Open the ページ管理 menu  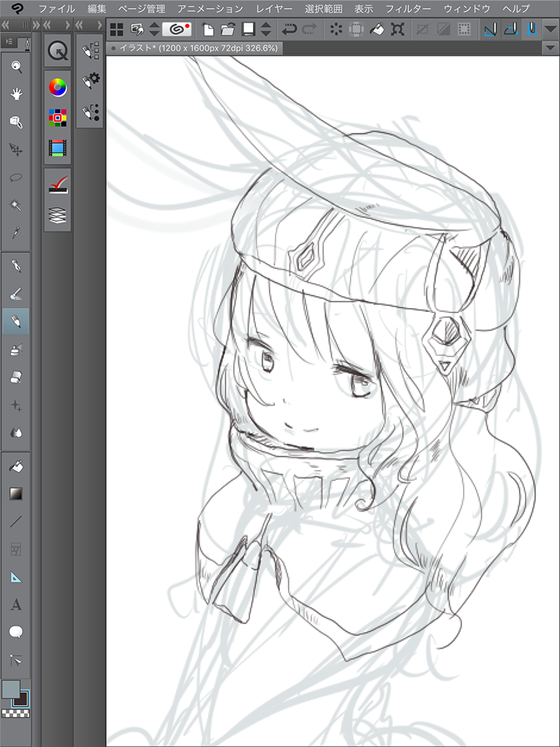pyautogui.click(x=141, y=9)
